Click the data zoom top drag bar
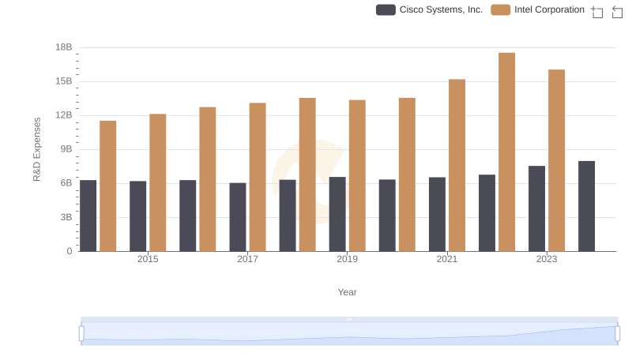 349,319
